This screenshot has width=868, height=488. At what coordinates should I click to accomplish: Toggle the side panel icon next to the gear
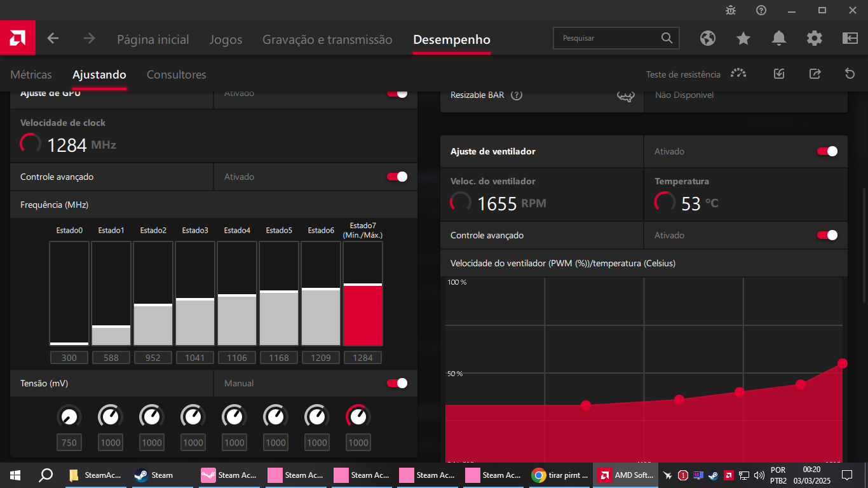pyautogui.click(x=850, y=38)
